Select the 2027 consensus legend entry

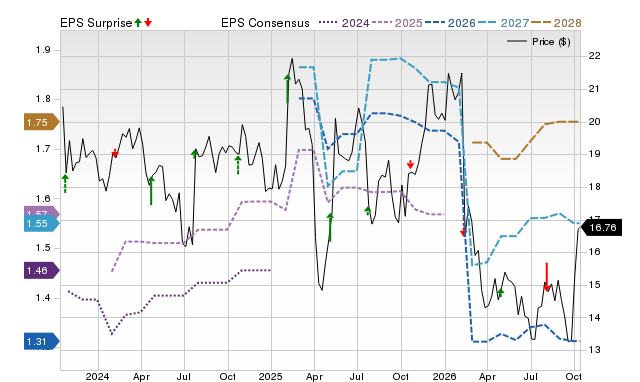coord(503,23)
